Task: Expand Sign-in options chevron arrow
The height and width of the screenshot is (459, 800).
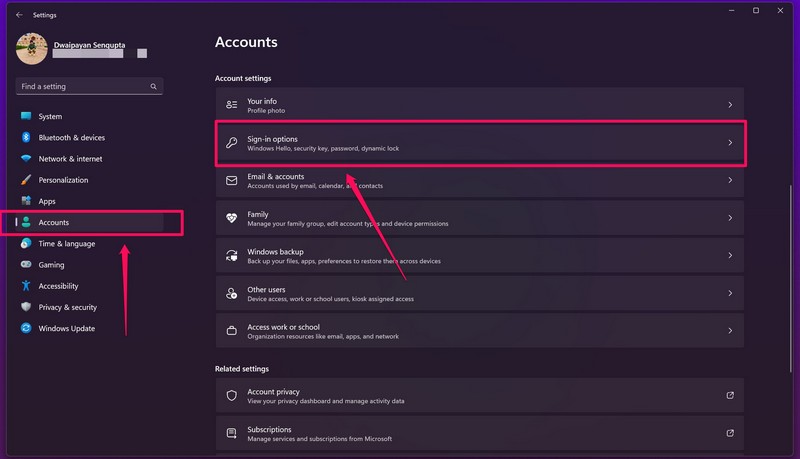Action: pyautogui.click(x=730, y=143)
